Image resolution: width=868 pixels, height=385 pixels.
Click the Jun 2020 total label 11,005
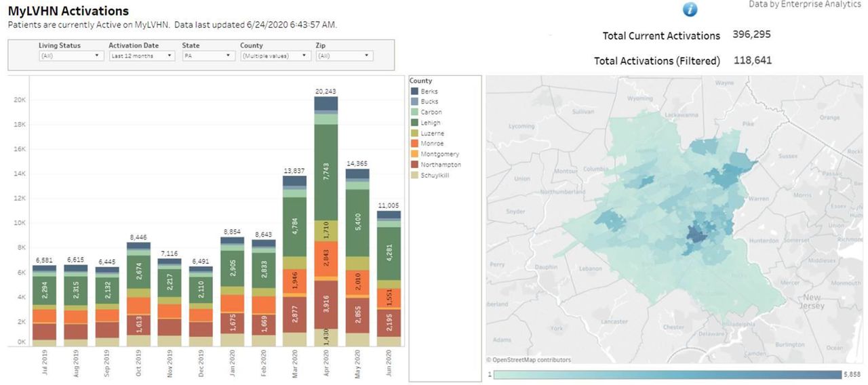[x=389, y=205]
